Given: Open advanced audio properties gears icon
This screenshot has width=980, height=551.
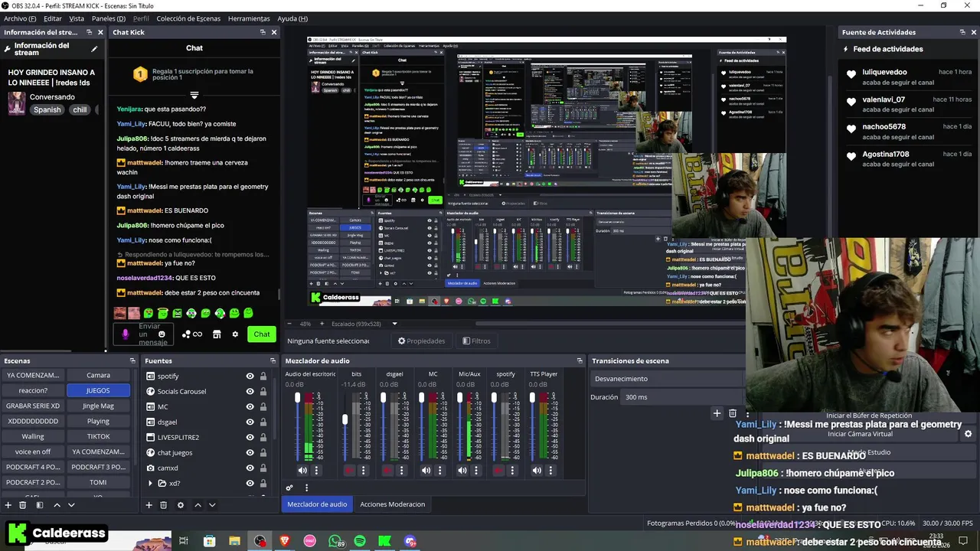Looking at the screenshot, I should (x=289, y=487).
